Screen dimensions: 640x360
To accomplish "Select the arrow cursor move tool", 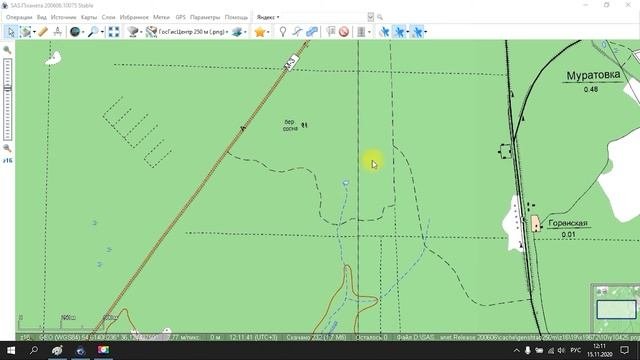I will (11, 32).
